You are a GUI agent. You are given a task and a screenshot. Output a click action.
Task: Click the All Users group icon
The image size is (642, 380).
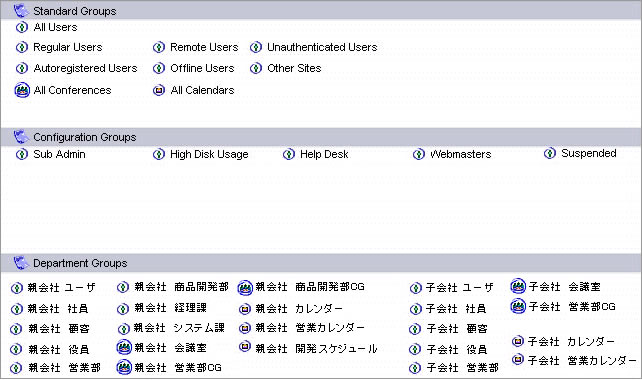coord(22,27)
